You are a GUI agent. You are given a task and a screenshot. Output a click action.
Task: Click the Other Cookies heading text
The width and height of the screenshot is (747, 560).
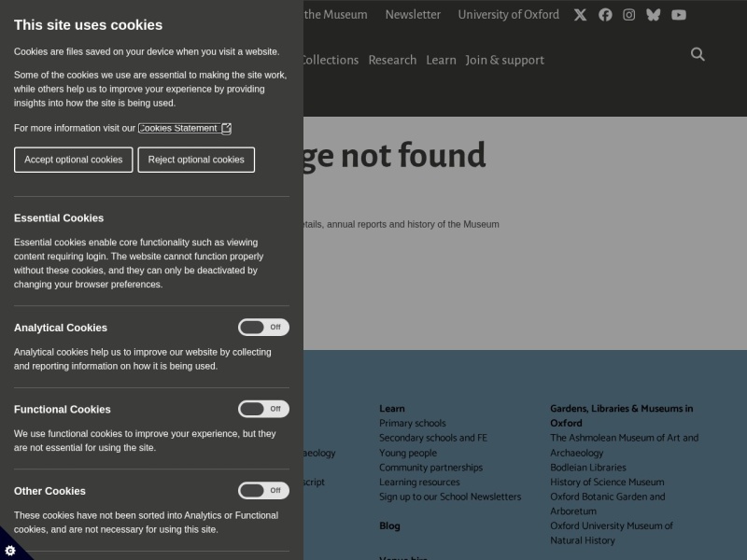pyautogui.click(x=49, y=491)
